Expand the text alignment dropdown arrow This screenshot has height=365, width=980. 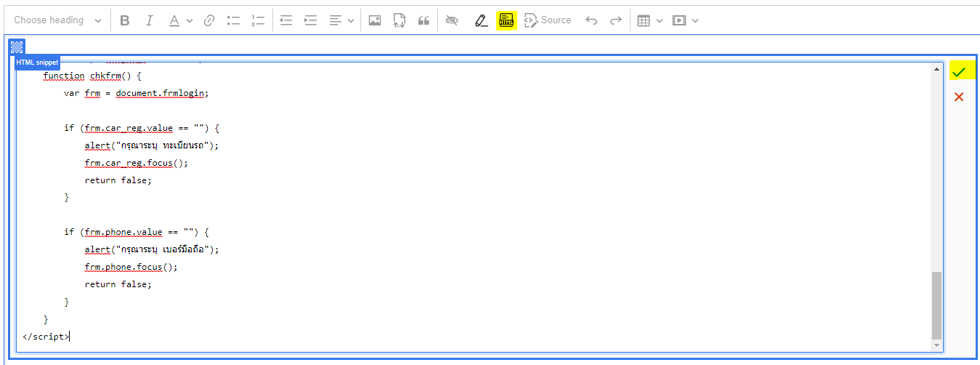click(x=351, y=20)
